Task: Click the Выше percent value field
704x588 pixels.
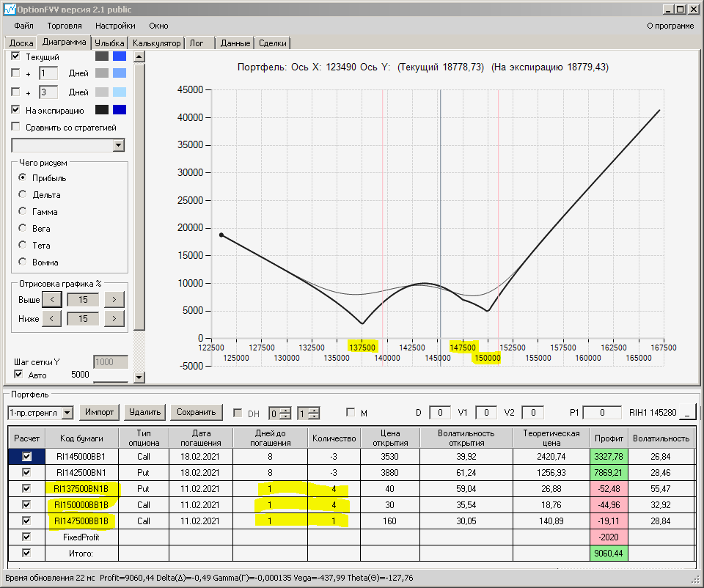Action: [83, 299]
